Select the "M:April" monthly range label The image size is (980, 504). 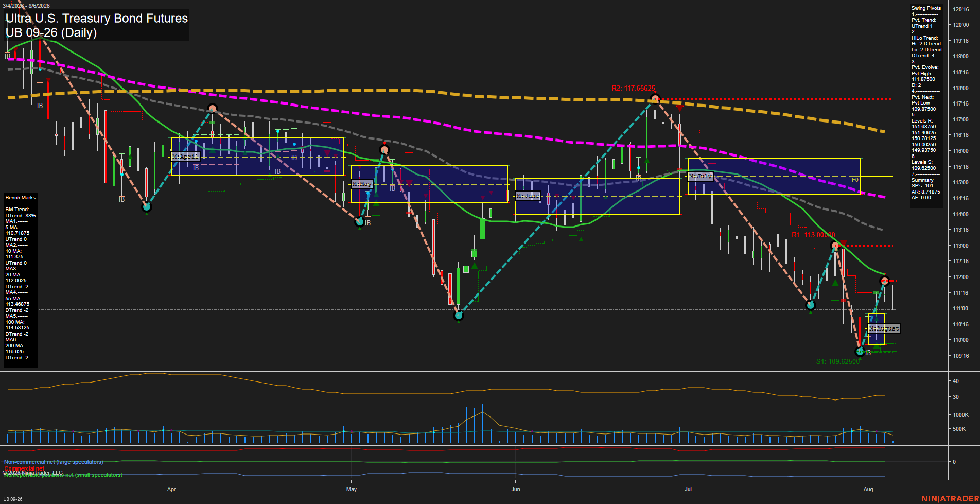click(x=185, y=157)
